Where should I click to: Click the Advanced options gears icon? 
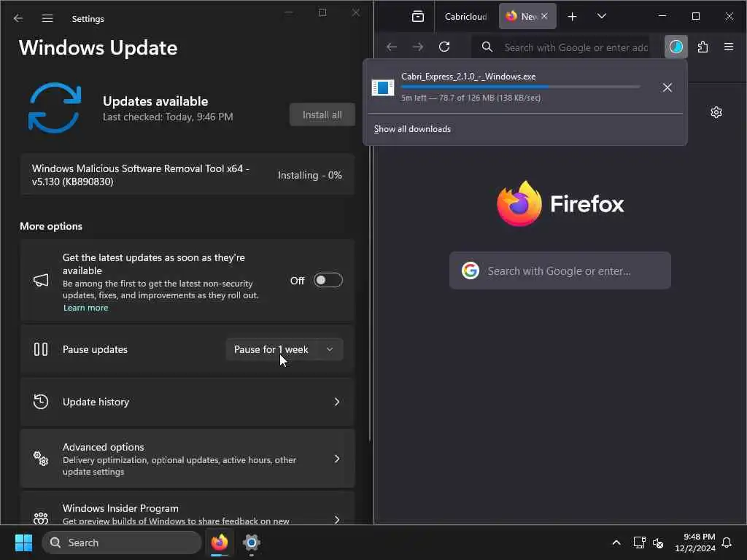[41, 459]
